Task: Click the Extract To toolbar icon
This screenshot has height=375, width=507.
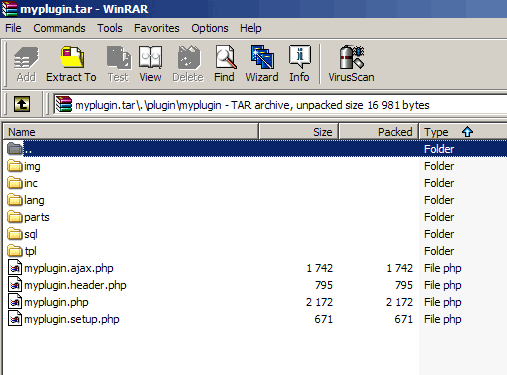Action: [72, 57]
